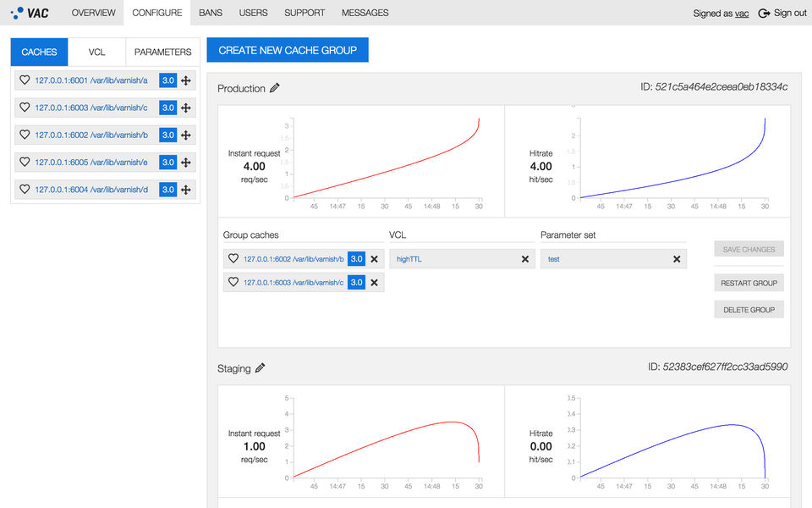Click move handle for 127.0.0.1:6004 cache
812x508 pixels.
pos(186,190)
